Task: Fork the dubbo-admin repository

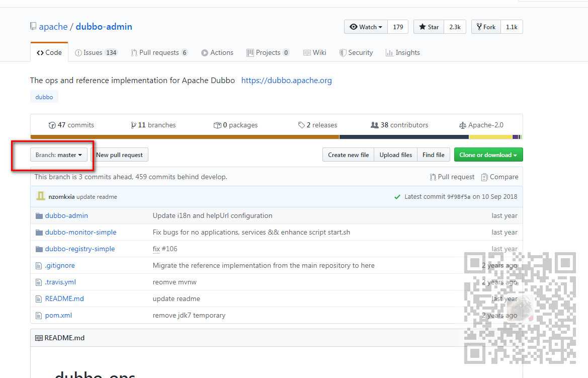Action: [x=486, y=27]
